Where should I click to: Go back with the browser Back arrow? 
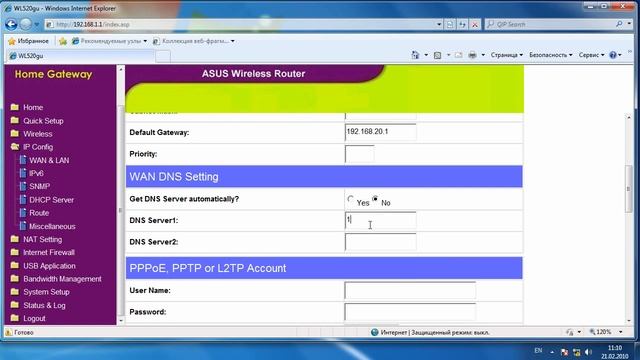click(11, 24)
